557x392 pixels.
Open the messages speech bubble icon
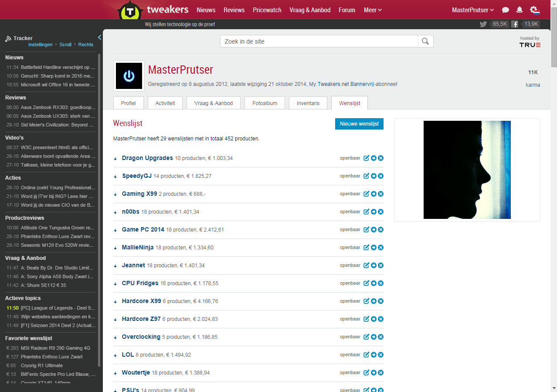(506, 10)
